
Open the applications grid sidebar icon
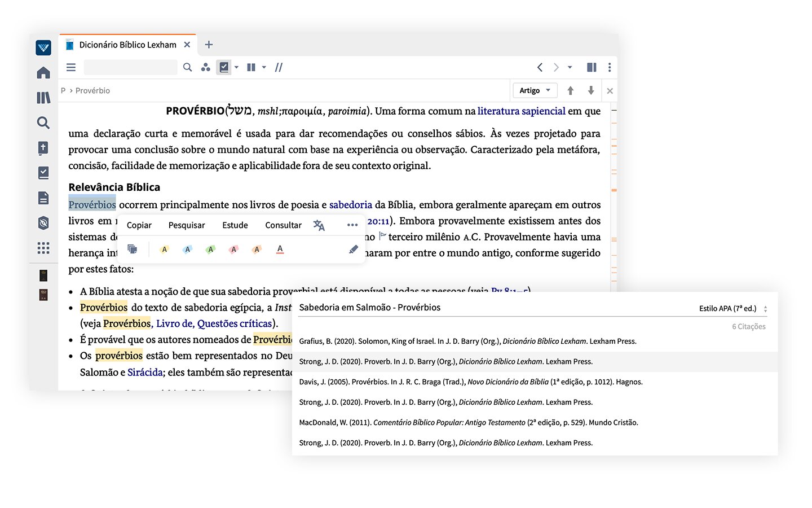tap(43, 248)
